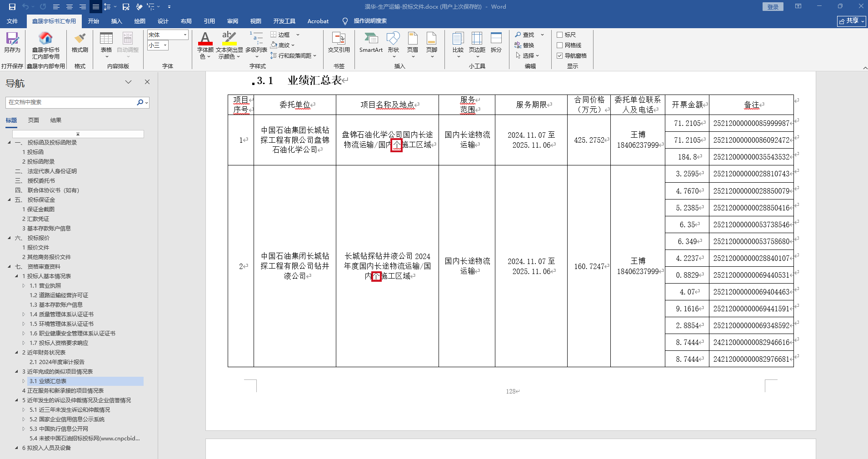Image resolution: width=868 pixels, height=459 pixels.
Task: Collapse the 五、投标保证金 tree node
Action: tap(10, 200)
